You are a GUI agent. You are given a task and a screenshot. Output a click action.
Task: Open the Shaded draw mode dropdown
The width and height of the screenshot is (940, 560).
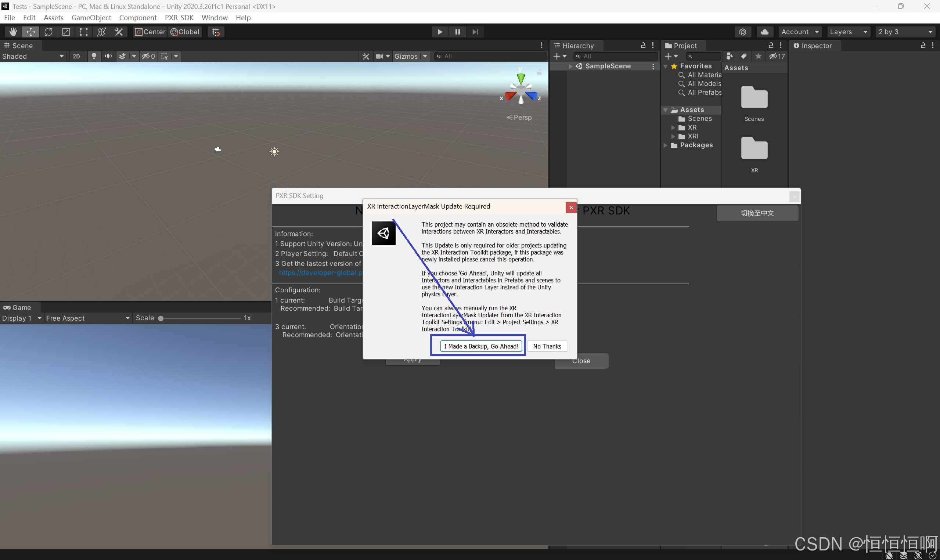click(x=32, y=56)
